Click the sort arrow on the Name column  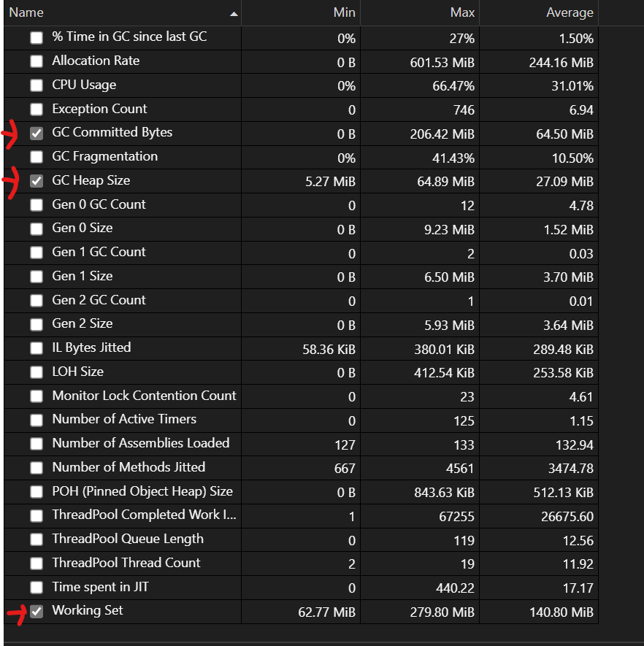(234, 12)
